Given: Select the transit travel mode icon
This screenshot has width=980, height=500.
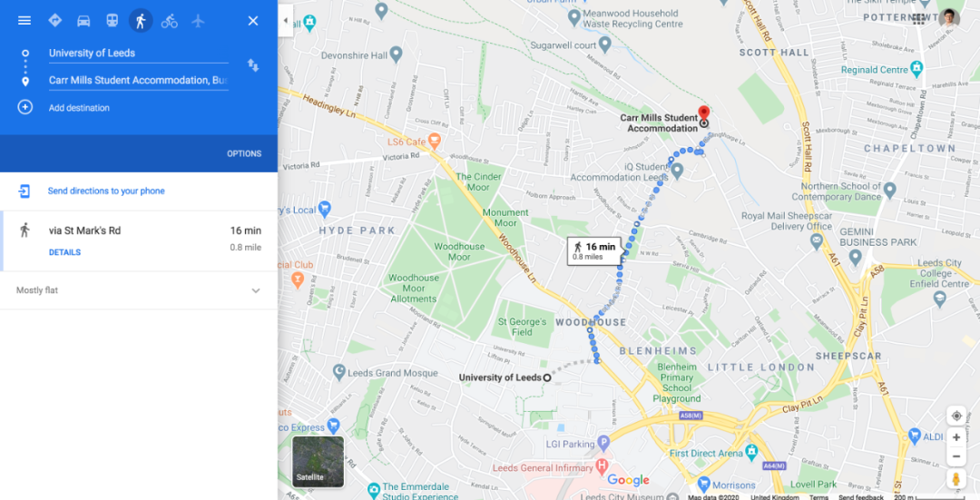Looking at the screenshot, I should click(112, 21).
